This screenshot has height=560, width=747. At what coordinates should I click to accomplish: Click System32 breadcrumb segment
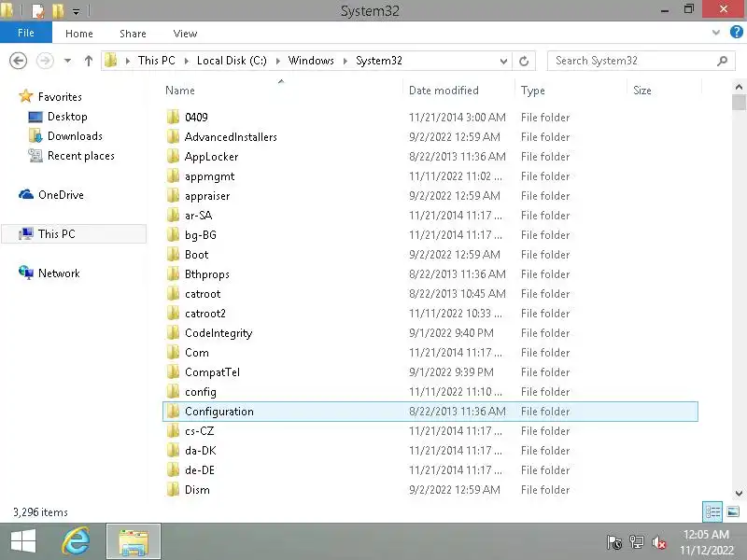coord(379,61)
